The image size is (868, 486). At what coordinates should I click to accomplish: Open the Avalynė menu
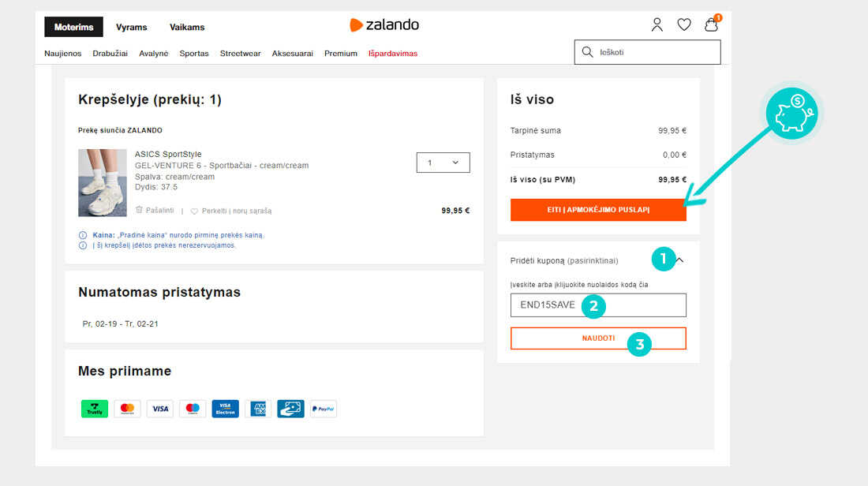click(x=153, y=54)
